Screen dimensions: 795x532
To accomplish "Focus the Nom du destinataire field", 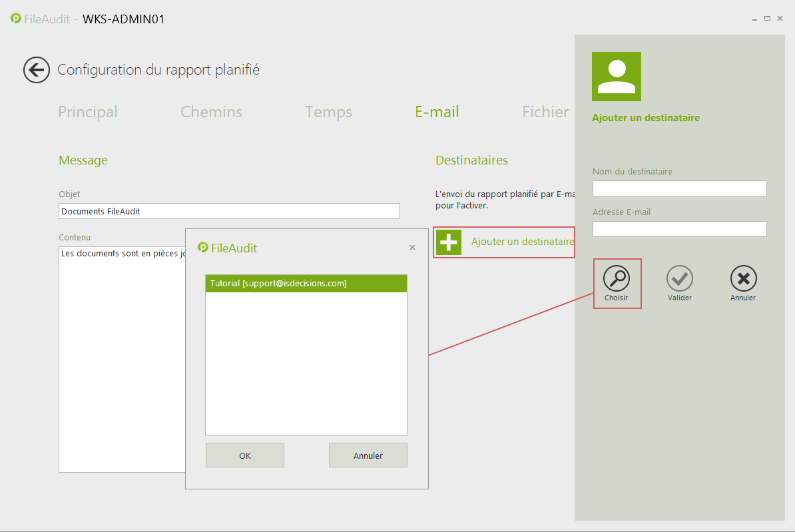I will tap(679, 188).
